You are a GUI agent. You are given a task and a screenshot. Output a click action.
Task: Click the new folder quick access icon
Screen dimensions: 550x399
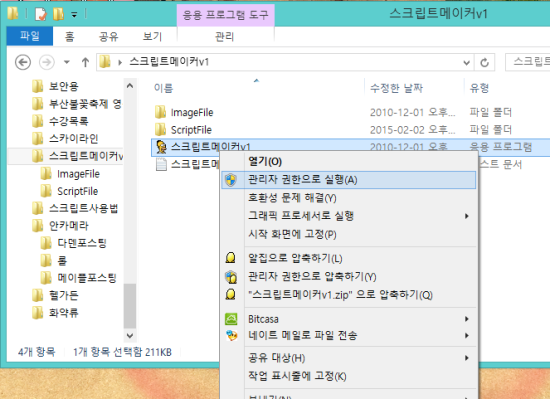[x=58, y=14]
